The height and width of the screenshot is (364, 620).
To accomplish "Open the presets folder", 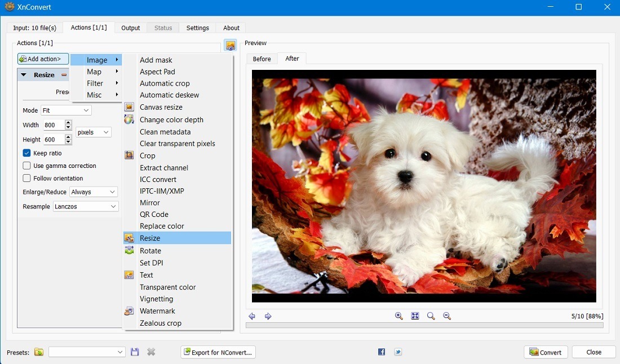I will click(38, 352).
